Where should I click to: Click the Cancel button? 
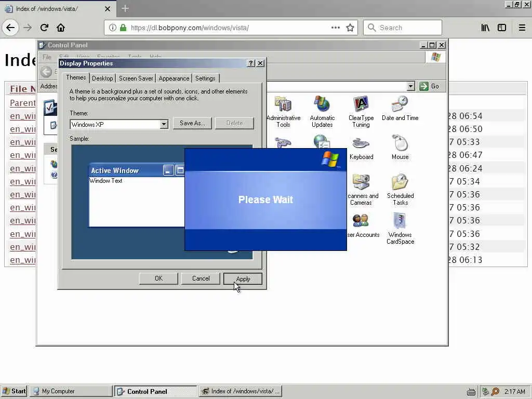[201, 278]
